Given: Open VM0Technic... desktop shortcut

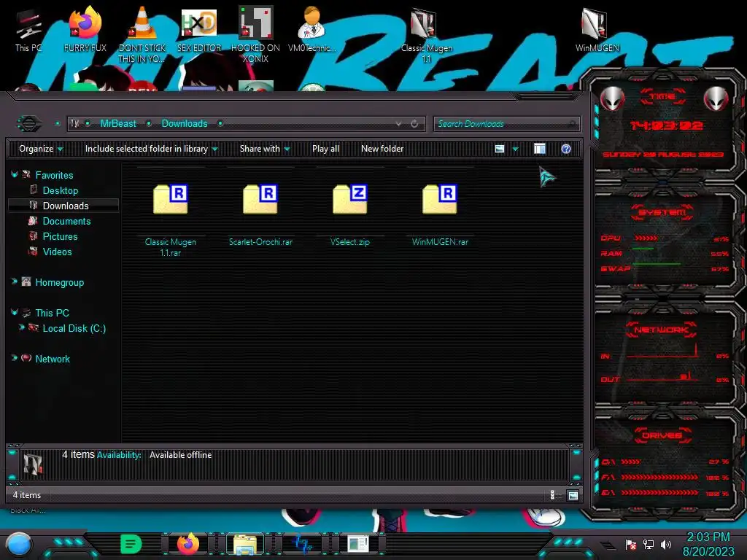Looking at the screenshot, I should click(x=312, y=29).
